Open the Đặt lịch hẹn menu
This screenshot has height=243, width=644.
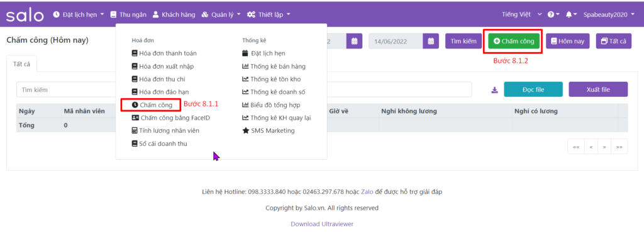point(79,14)
